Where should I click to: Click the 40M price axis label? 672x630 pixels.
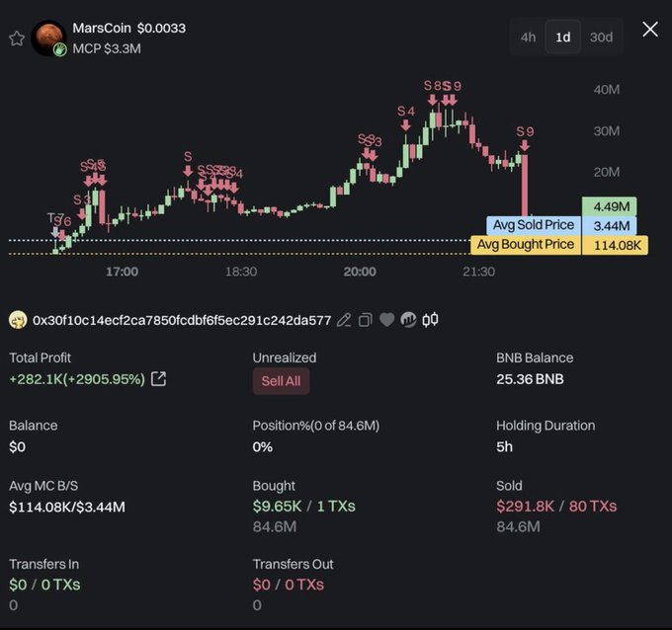(x=607, y=90)
